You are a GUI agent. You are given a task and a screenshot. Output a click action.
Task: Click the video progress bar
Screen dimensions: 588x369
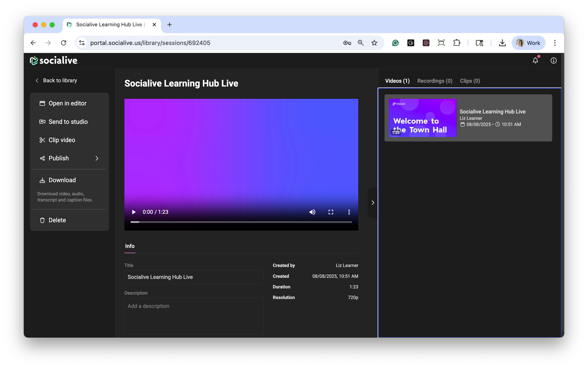(x=241, y=222)
